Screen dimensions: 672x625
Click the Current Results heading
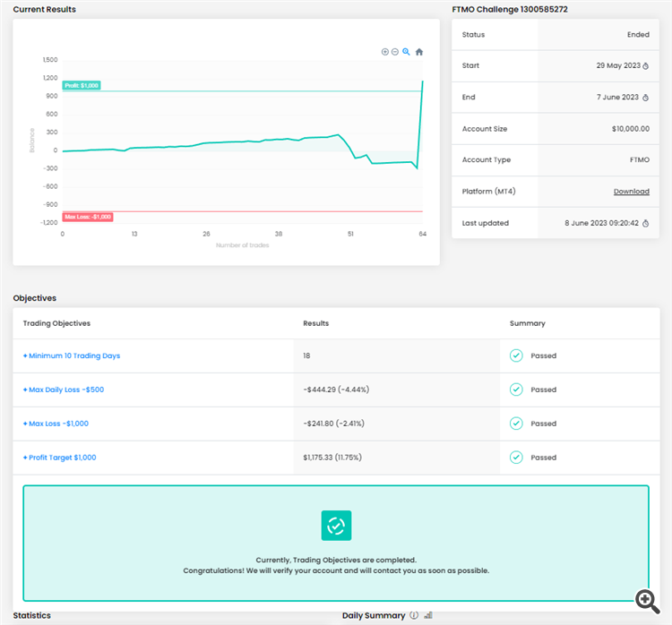coord(44,10)
